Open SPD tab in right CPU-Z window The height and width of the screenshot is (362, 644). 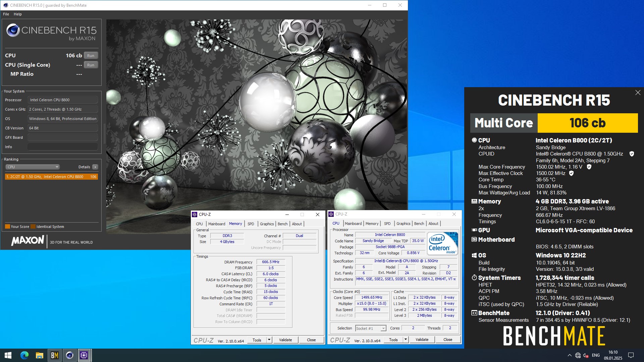point(387,224)
